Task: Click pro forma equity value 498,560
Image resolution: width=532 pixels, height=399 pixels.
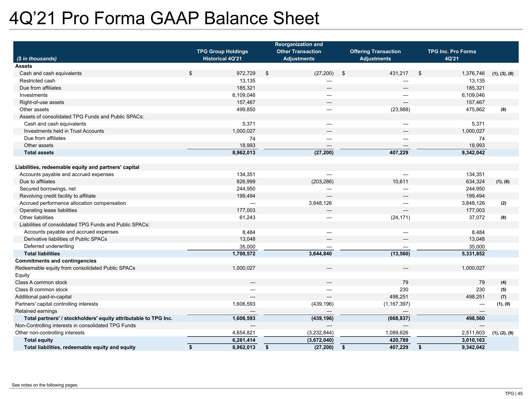Action: pos(475,318)
